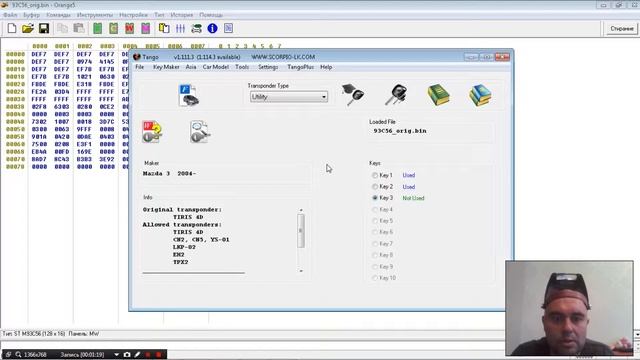This screenshot has width=640, height=360.
Task: Click the last red stop button in recorder bar
Action: tap(158, 355)
